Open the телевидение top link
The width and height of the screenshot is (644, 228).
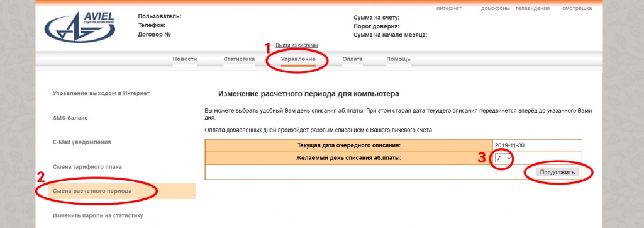tap(533, 8)
